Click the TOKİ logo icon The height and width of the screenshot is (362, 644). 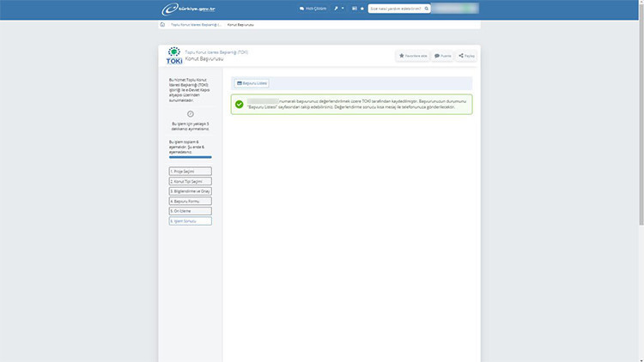coord(173,56)
